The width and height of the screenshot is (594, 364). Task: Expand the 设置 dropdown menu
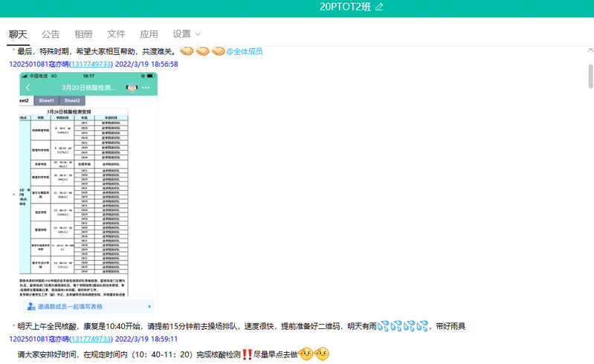pos(187,34)
